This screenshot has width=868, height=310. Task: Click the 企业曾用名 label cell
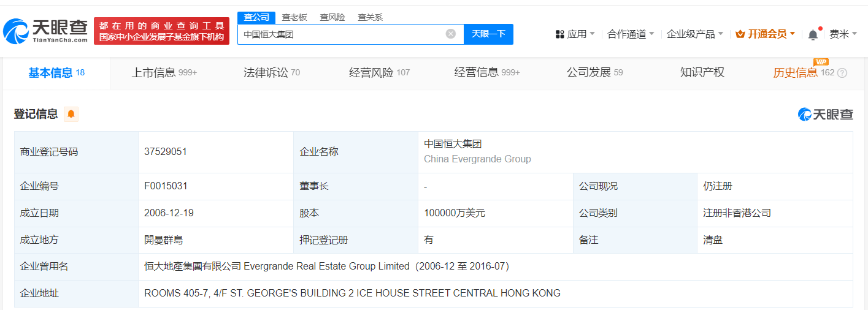pyautogui.click(x=76, y=267)
